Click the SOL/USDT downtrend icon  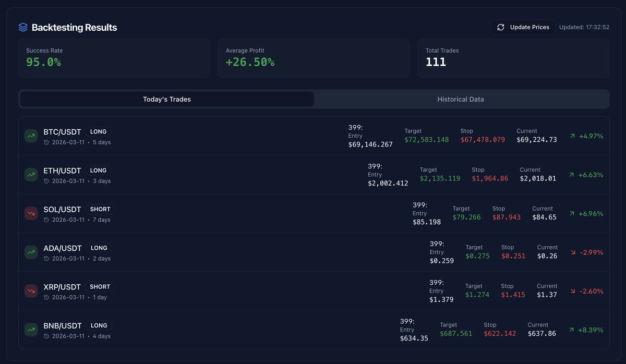point(31,213)
